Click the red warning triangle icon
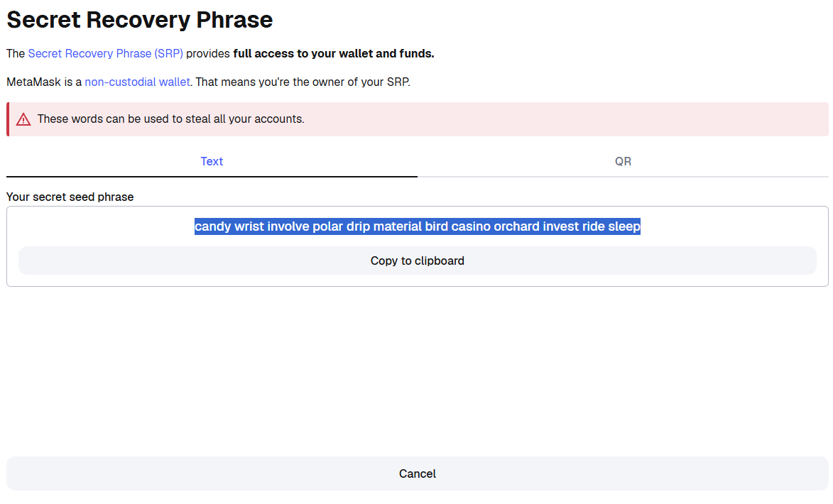The image size is (833, 504). [x=23, y=119]
